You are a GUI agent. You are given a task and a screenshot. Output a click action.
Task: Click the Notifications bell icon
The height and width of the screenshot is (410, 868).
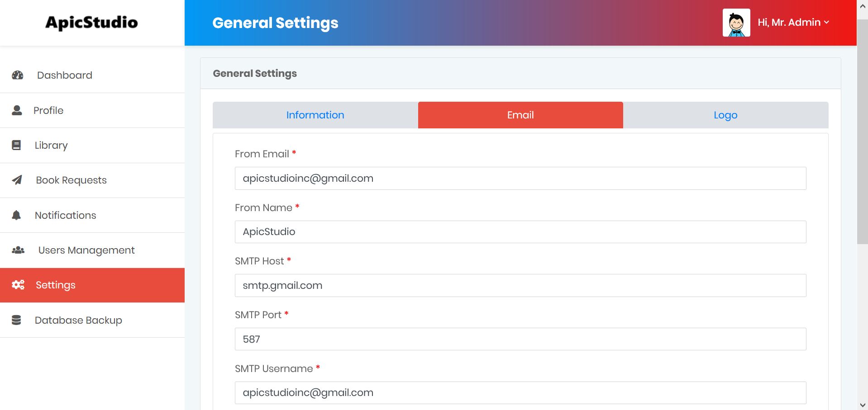(x=16, y=215)
